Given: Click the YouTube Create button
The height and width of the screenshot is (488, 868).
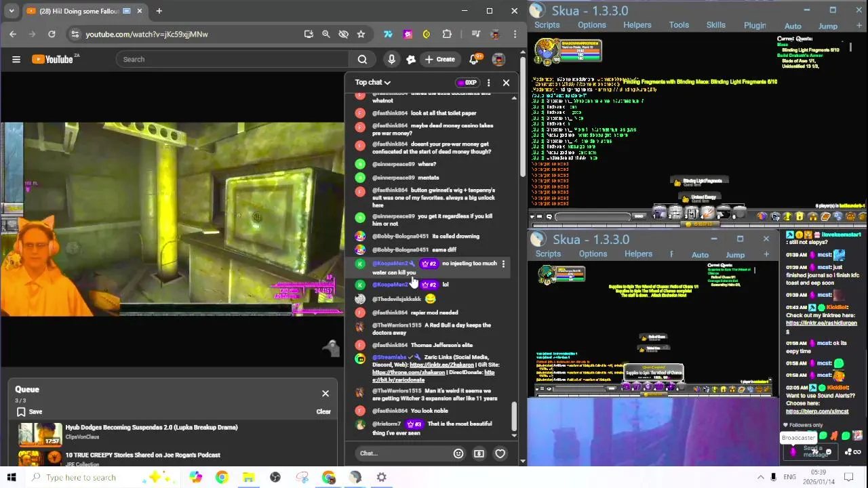Looking at the screenshot, I should [439, 59].
